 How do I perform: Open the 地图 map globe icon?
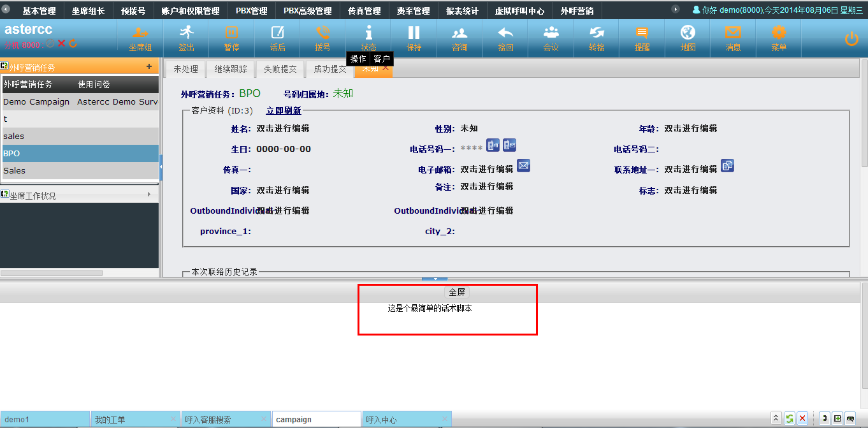click(688, 33)
